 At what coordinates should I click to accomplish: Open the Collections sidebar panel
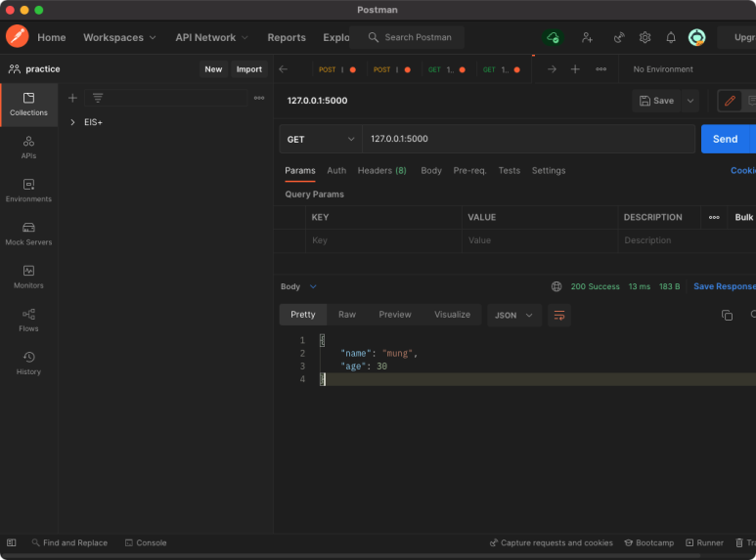click(28, 105)
